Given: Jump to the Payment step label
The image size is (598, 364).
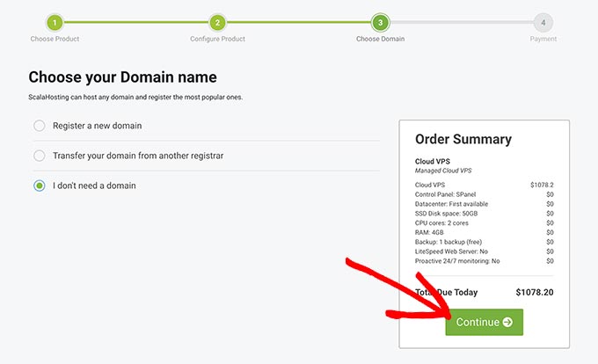Looking at the screenshot, I should click(x=543, y=39).
